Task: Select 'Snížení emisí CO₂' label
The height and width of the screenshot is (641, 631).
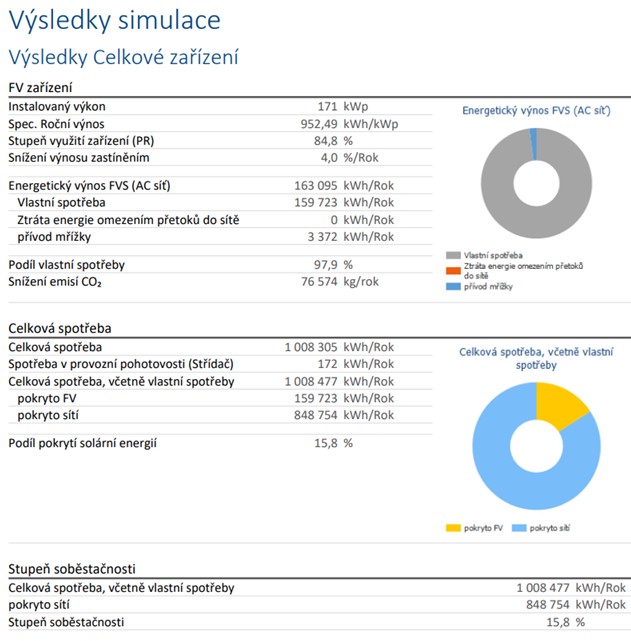Action: point(55,282)
